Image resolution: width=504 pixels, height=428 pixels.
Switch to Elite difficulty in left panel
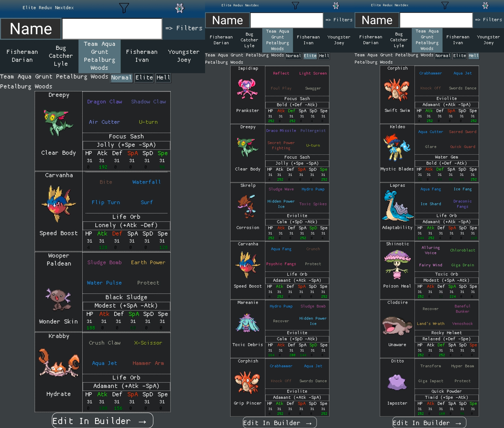[x=144, y=78]
